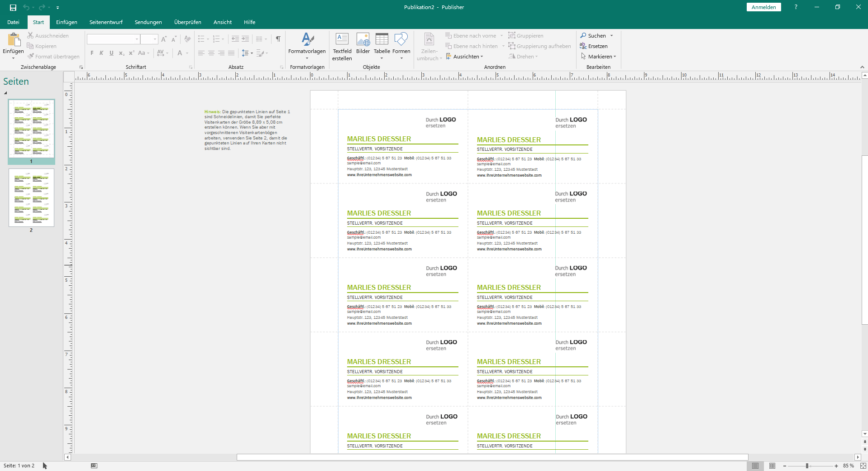Toggle bold formatting with F

coord(91,53)
